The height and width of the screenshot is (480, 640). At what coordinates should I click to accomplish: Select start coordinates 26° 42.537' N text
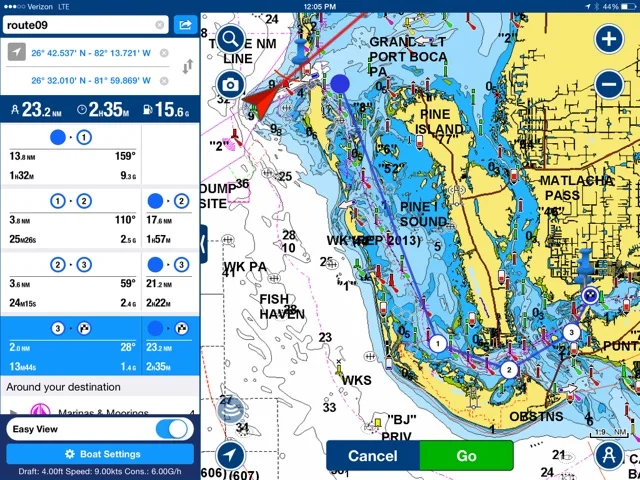click(x=91, y=53)
